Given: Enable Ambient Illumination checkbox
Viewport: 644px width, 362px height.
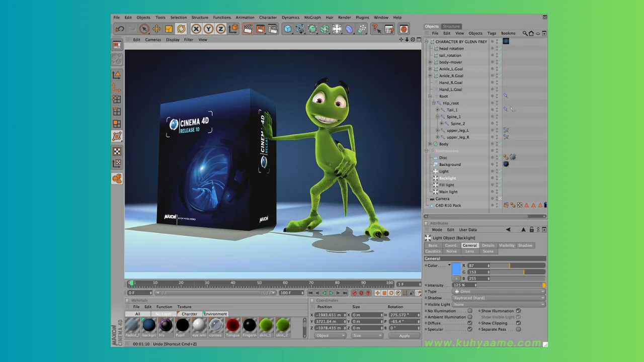Looking at the screenshot, I should 470,317.
